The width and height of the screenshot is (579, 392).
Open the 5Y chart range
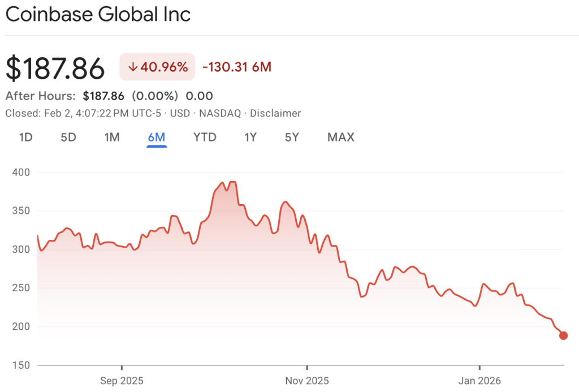[x=292, y=137]
